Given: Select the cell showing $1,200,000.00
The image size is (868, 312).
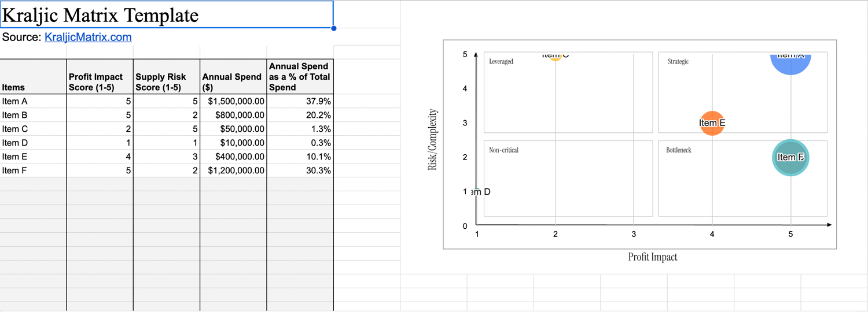Looking at the screenshot, I should point(233,170).
